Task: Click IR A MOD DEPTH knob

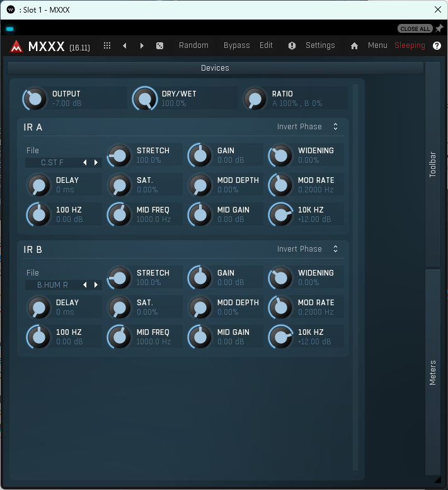Action: (x=200, y=185)
